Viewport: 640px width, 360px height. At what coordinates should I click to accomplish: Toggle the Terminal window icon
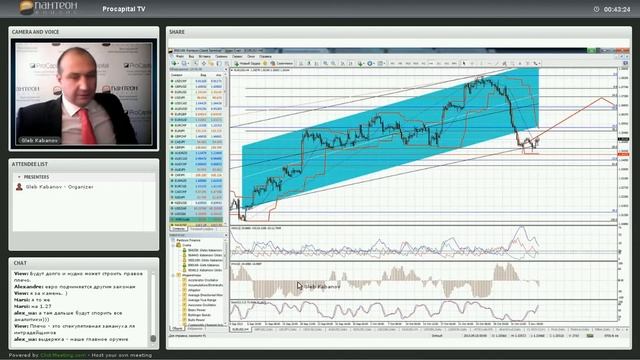pyautogui.click(x=218, y=63)
